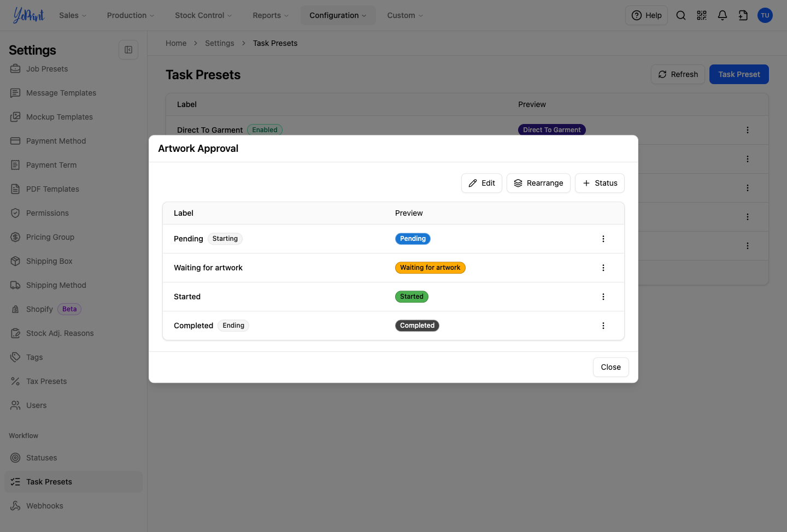Add a new Status
The width and height of the screenshot is (787, 532).
point(600,183)
